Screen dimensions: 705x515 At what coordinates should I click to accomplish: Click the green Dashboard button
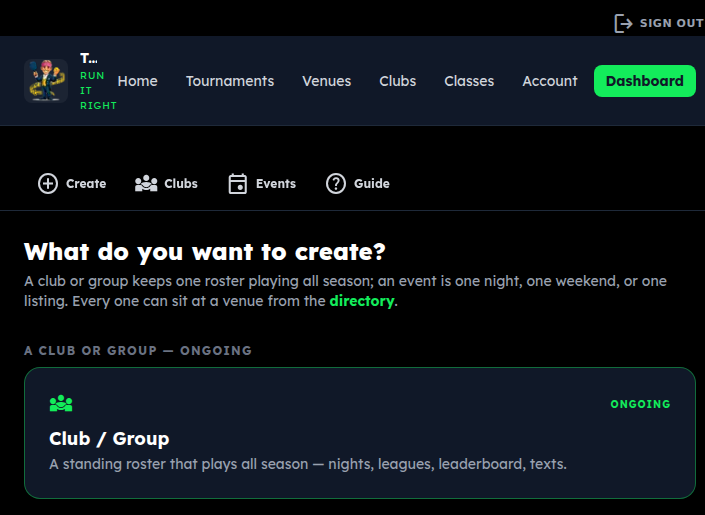645,81
